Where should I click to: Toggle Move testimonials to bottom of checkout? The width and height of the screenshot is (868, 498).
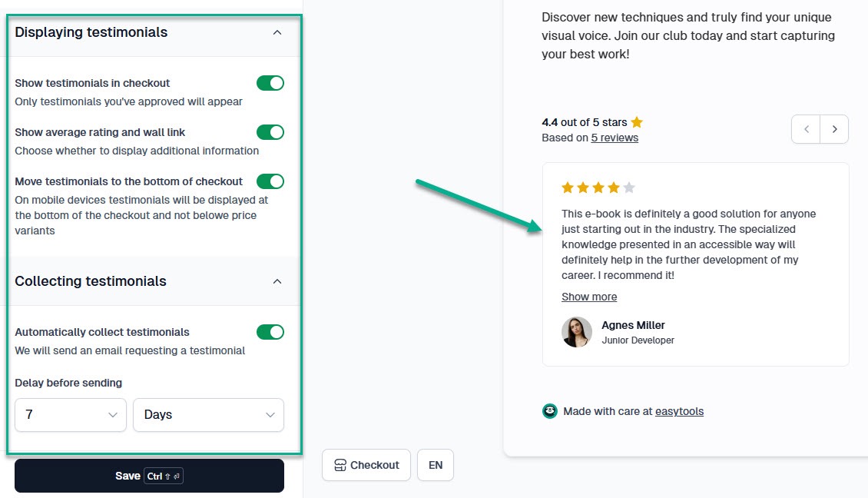(270, 181)
